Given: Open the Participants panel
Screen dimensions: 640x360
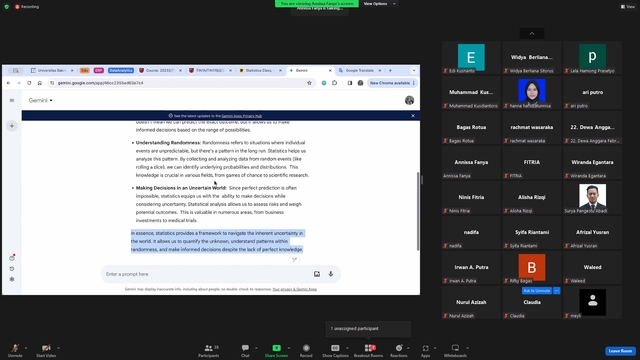Looking at the screenshot, I should 209,350.
